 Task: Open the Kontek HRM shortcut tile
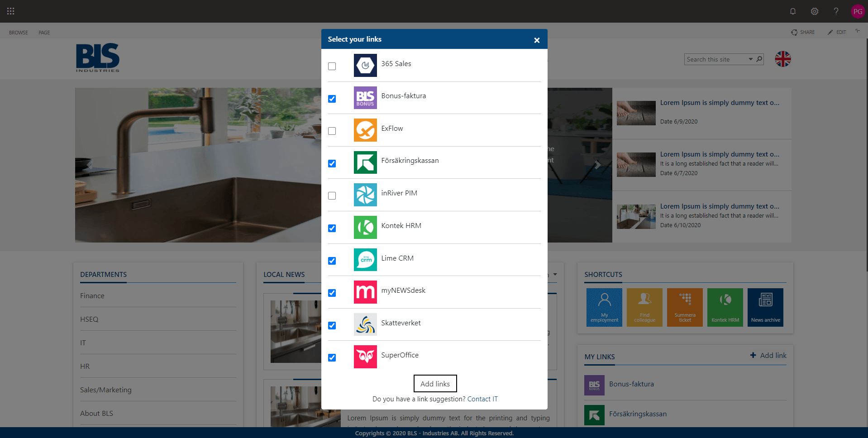725,307
